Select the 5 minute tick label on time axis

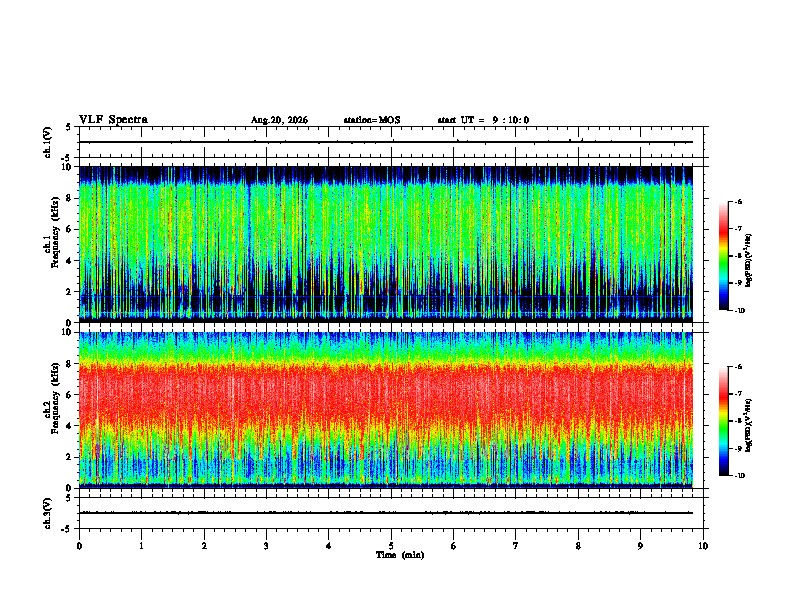point(391,546)
